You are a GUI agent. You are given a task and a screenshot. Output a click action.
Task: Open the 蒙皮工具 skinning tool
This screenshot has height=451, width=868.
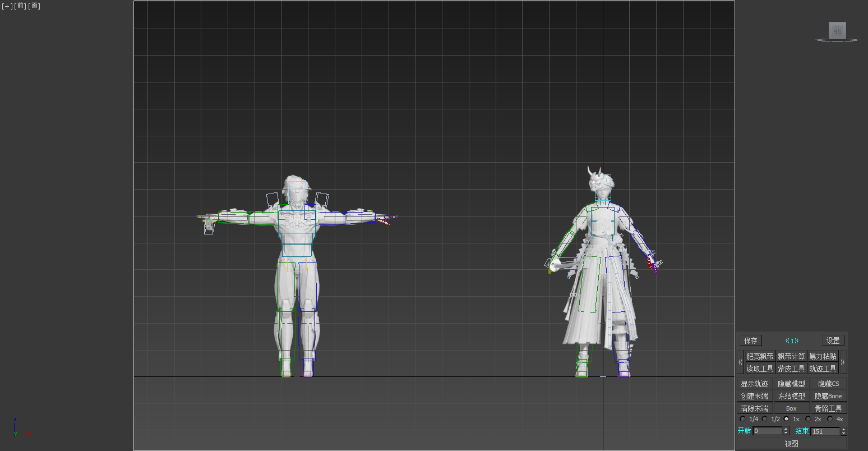[791, 369]
